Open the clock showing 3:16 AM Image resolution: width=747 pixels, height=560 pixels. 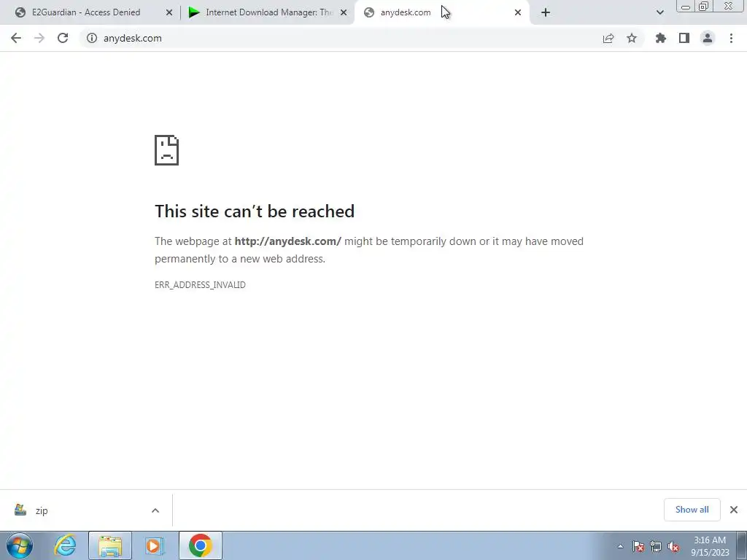tap(710, 546)
